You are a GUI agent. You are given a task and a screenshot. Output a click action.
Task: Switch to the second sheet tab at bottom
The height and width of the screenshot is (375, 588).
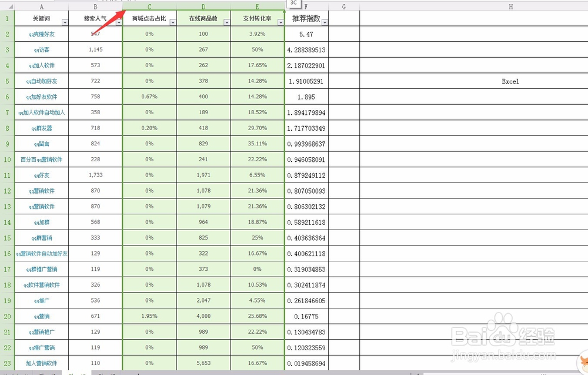pyautogui.click(x=77, y=372)
